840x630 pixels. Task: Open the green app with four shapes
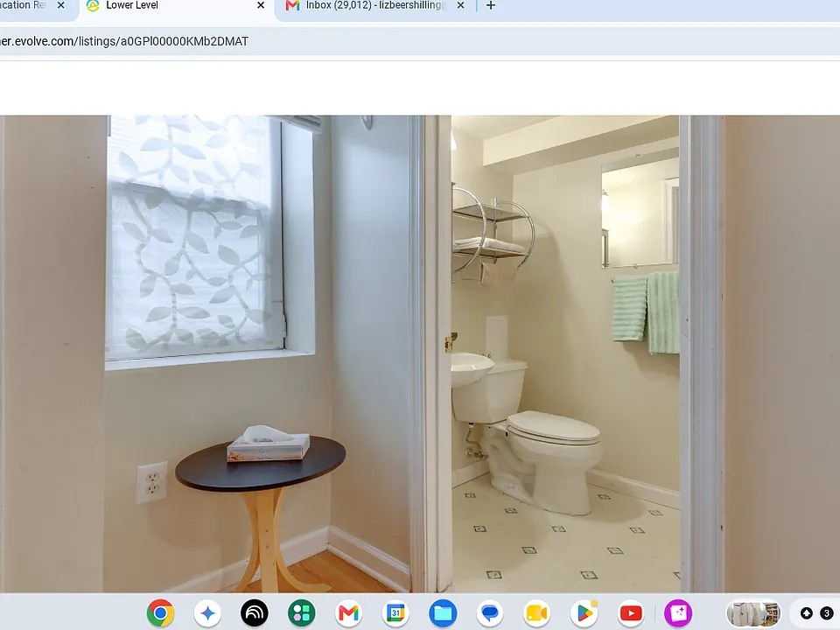[x=302, y=612]
